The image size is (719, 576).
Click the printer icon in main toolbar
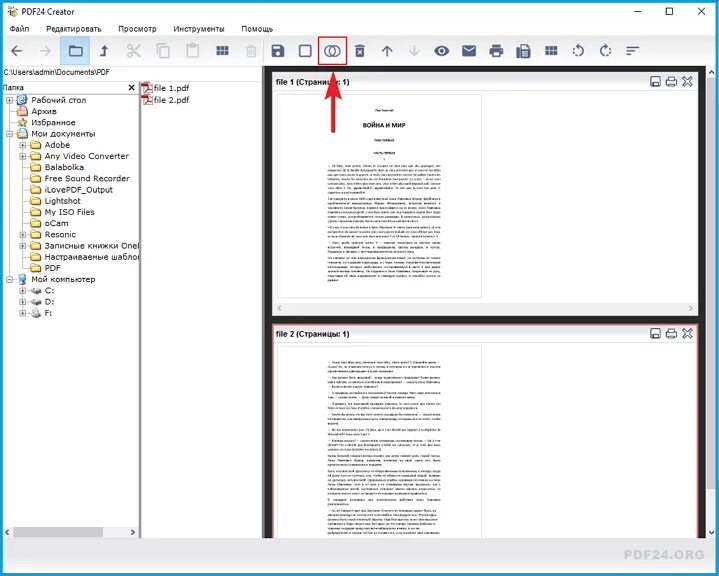pyautogui.click(x=496, y=51)
